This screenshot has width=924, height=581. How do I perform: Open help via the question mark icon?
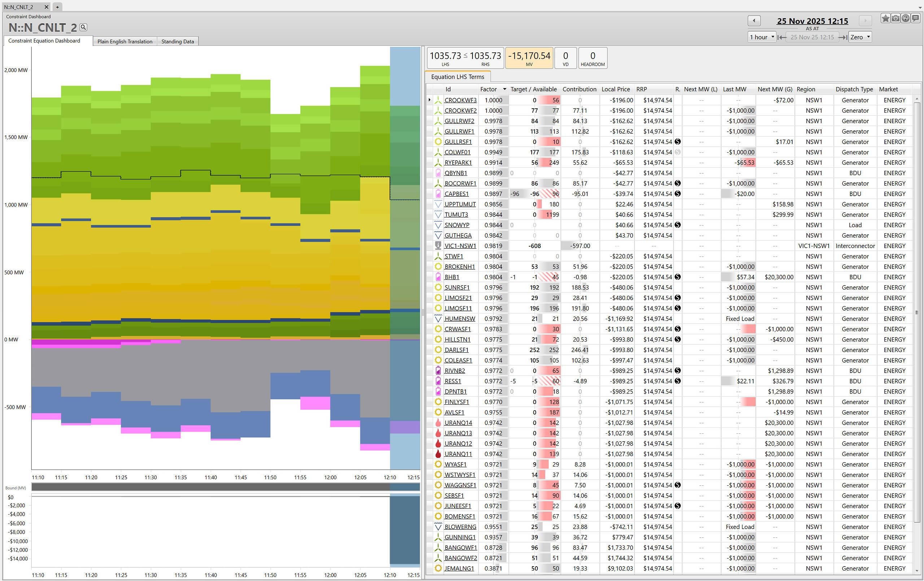905,18
